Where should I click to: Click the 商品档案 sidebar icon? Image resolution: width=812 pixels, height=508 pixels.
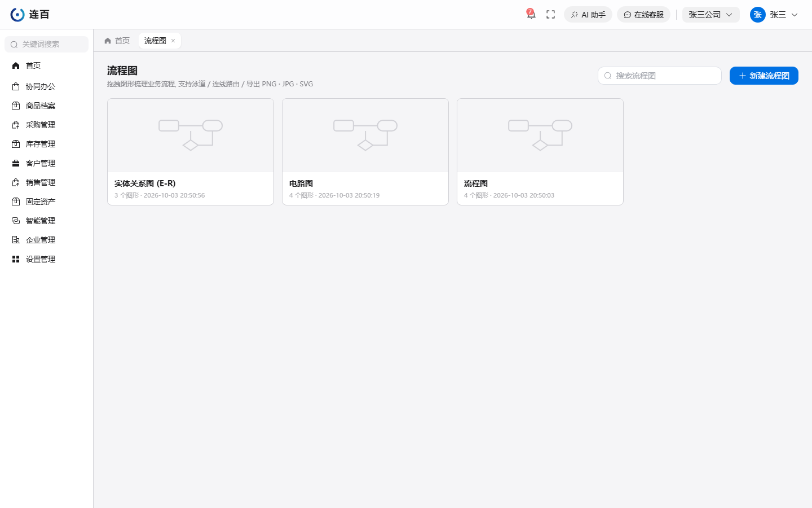click(16, 106)
